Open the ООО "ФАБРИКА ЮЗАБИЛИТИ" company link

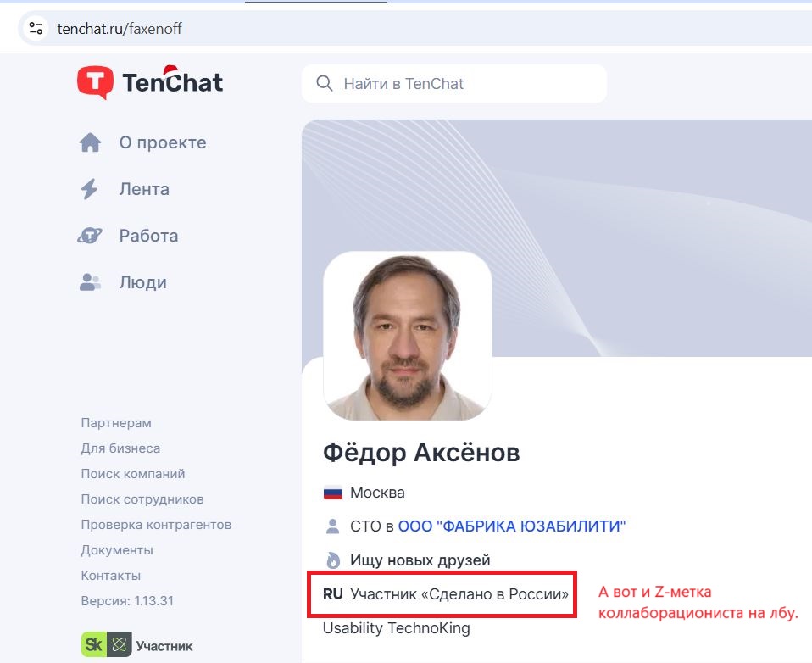(x=512, y=526)
